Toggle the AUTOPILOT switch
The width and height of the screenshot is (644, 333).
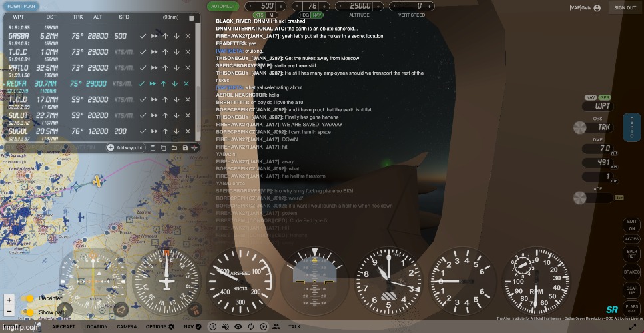click(222, 6)
